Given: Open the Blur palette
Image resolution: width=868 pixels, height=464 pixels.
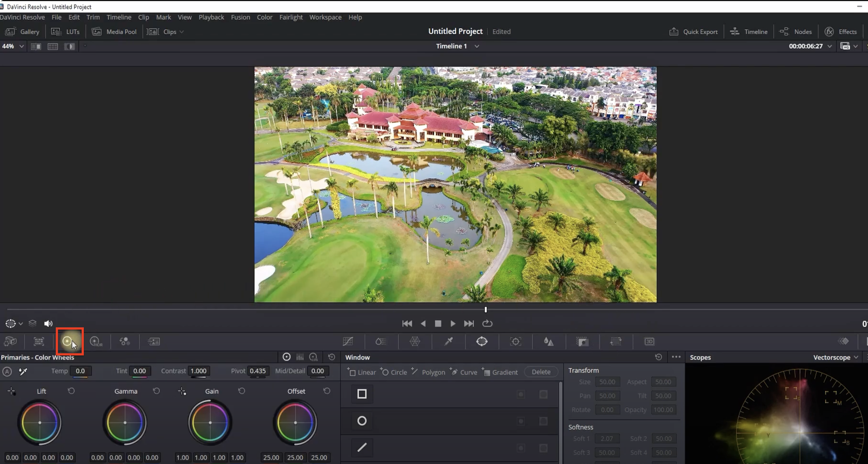Looking at the screenshot, I should click(x=549, y=342).
